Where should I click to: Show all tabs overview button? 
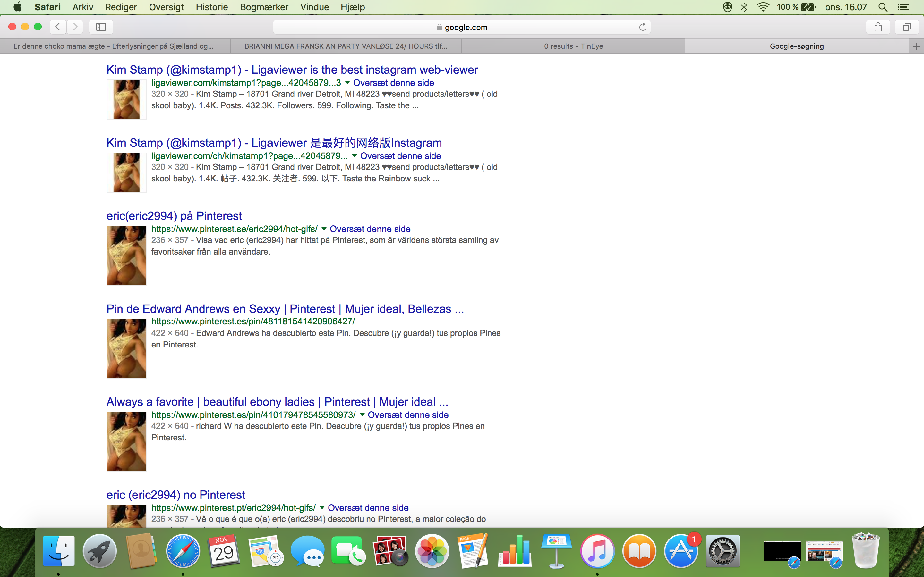click(907, 27)
